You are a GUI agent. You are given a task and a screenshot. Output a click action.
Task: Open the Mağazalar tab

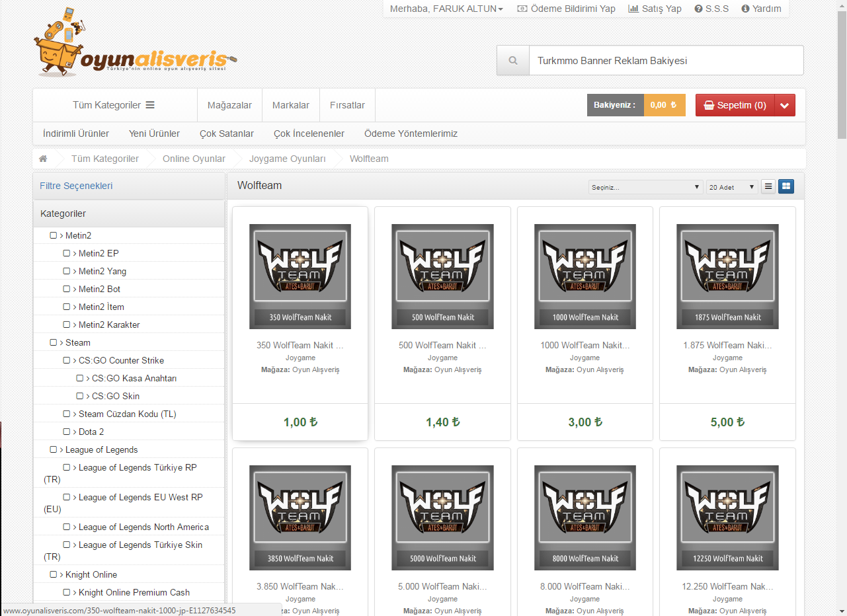tap(229, 105)
